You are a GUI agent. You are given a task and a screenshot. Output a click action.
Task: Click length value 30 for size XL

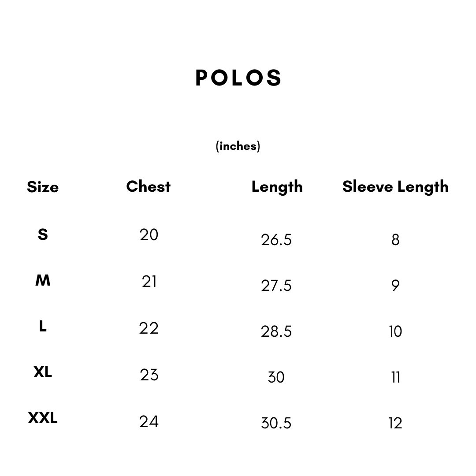(276, 377)
